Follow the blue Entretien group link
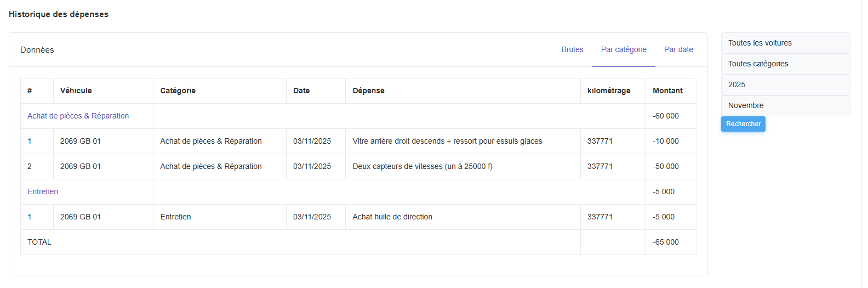 pos(43,191)
